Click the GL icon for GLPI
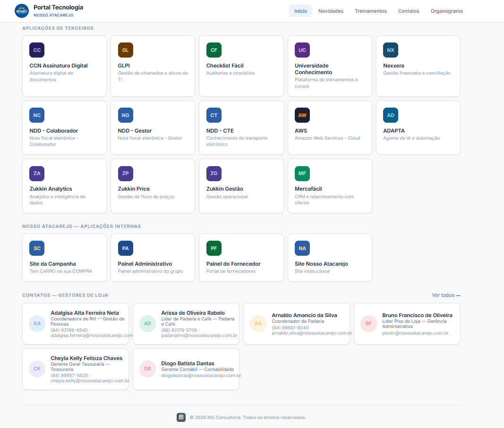Viewport: 504px width, 428px height. click(x=125, y=50)
